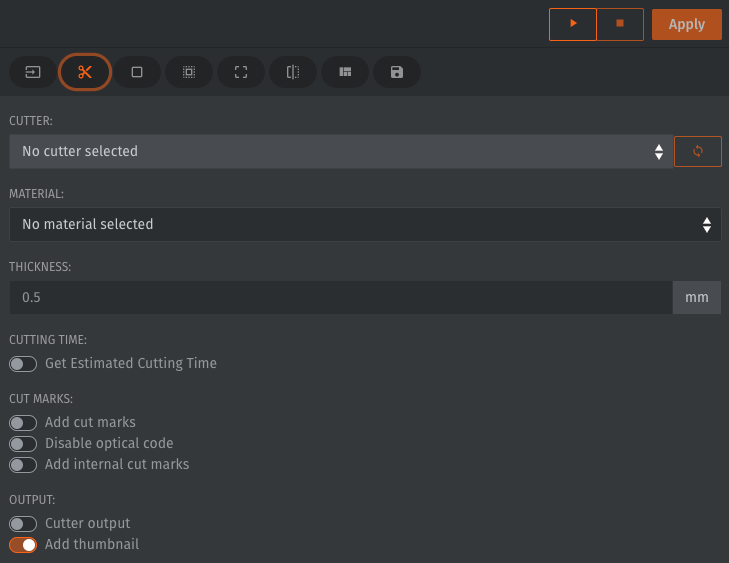Click the Thickness input field
The width and height of the screenshot is (729, 563).
point(340,297)
